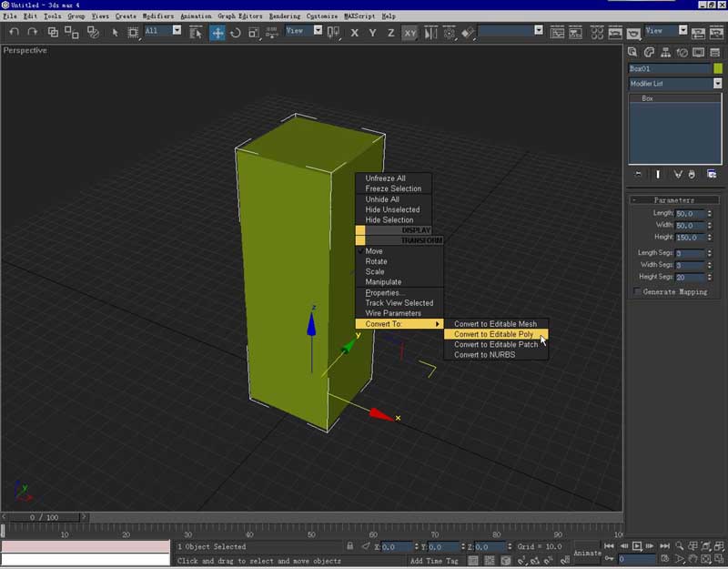Screen dimensions: 728x569
Task: Open the selection filter All dropdown
Action: point(177,30)
